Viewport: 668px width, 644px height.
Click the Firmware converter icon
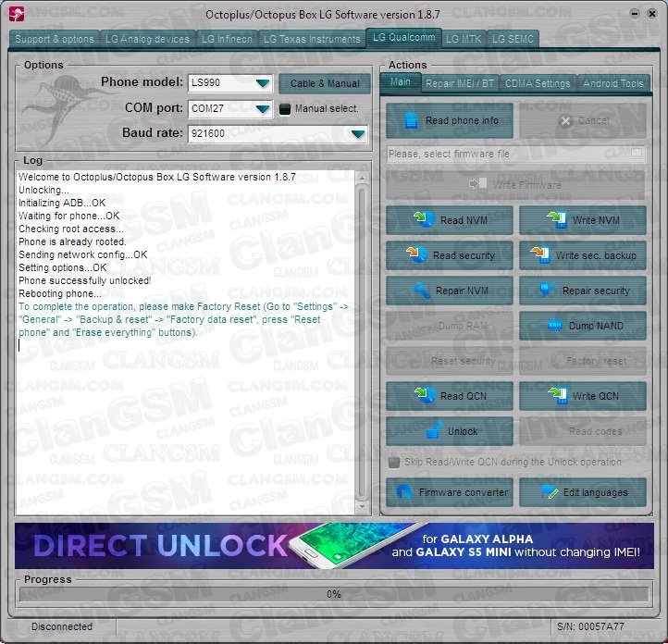tap(404, 492)
